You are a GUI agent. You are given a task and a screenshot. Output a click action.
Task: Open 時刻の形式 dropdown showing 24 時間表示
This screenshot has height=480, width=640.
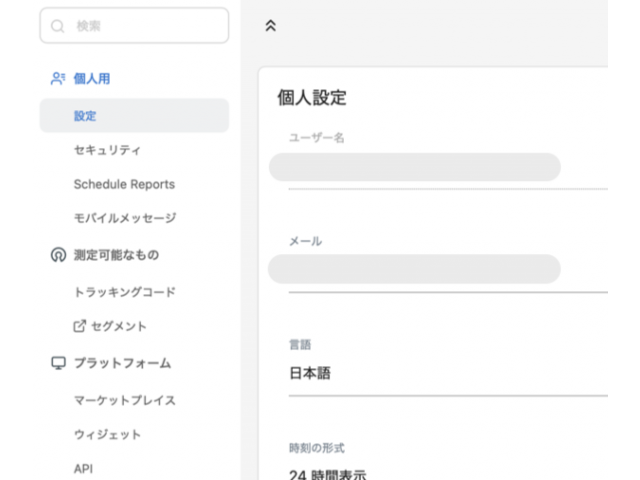coord(448,475)
